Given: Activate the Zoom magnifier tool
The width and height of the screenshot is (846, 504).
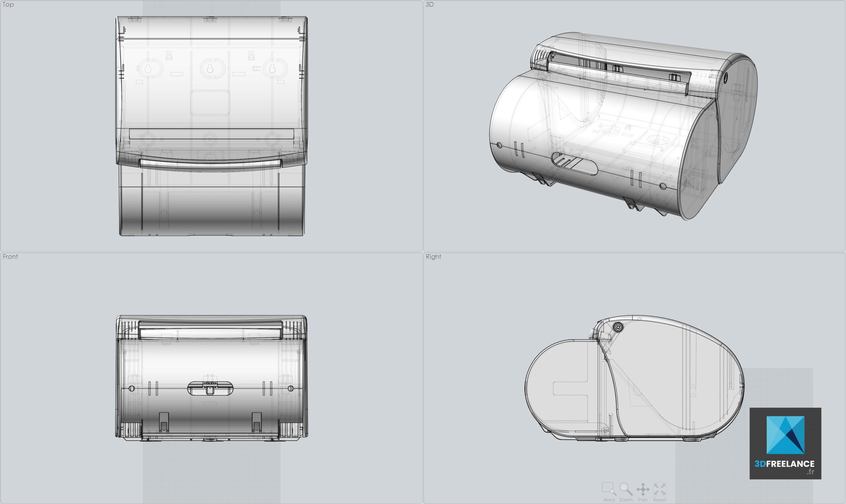Looking at the screenshot, I should (x=626, y=489).
